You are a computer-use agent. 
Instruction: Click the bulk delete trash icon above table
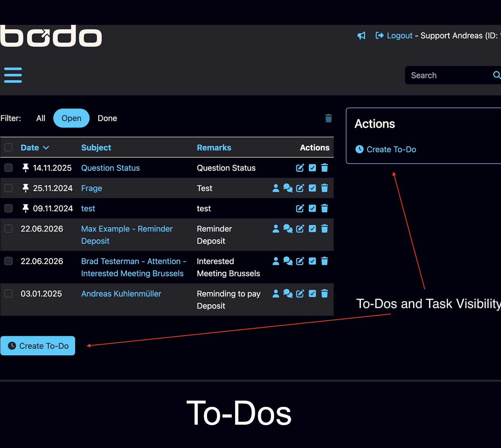329,118
